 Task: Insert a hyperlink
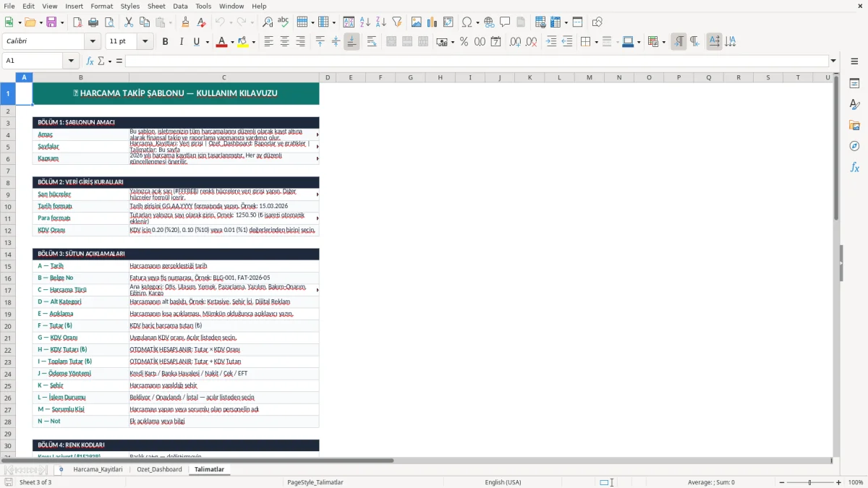[489, 22]
